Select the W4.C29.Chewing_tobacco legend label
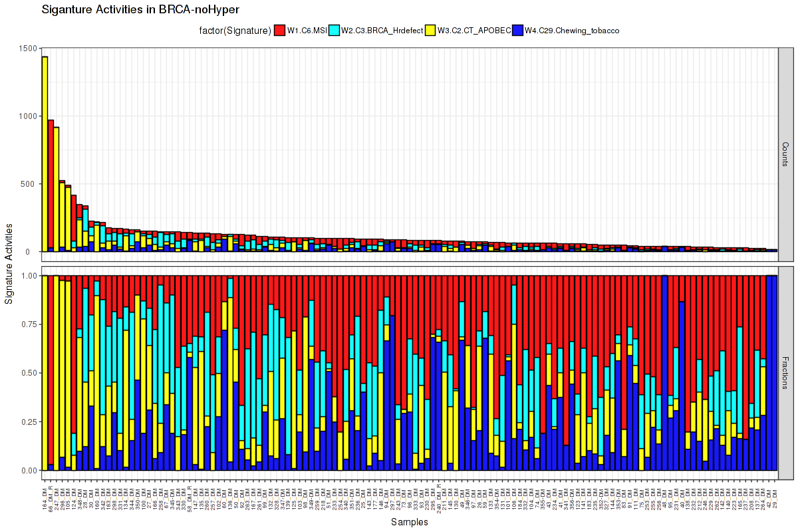The height and width of the screenshot is (532, 798). pyautogui.click(x=572, y=30)
